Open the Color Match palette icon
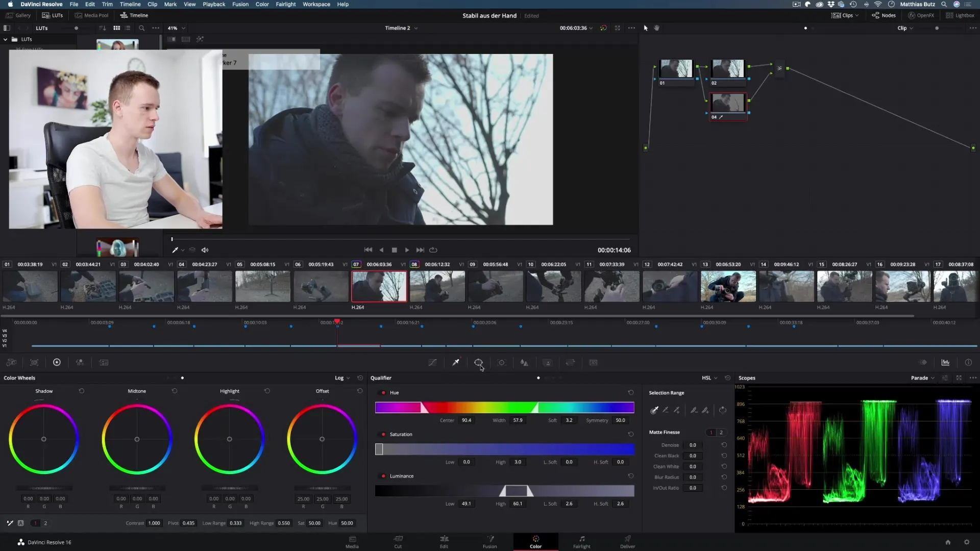Viewport: 980px width, 551px height. pyautogui.click(x=34, y=363)
